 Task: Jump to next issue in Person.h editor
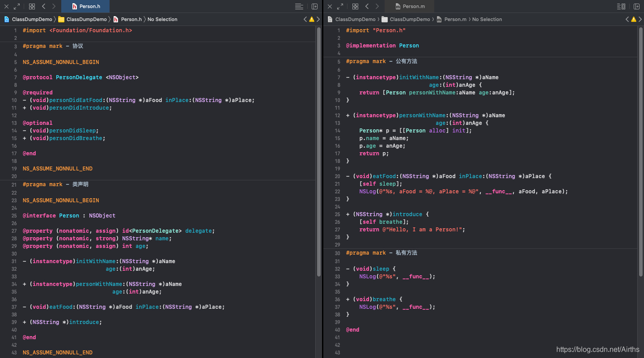tap(318, 19)
